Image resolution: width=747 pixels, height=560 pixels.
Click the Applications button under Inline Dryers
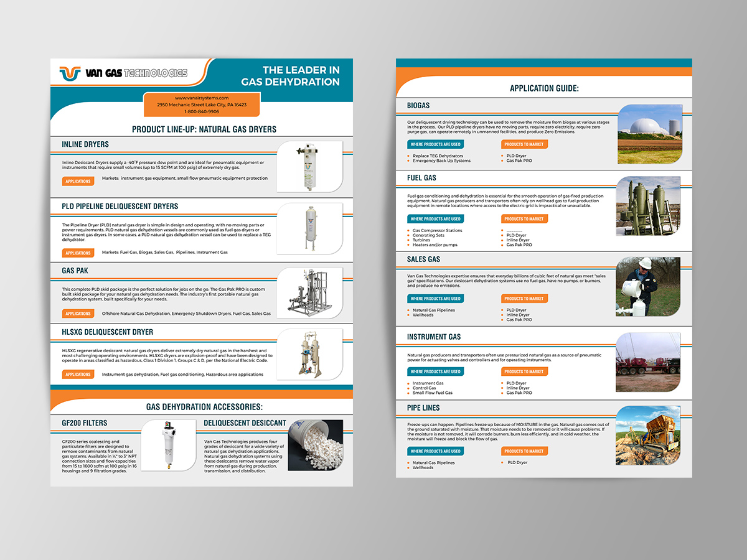(78, 182)
